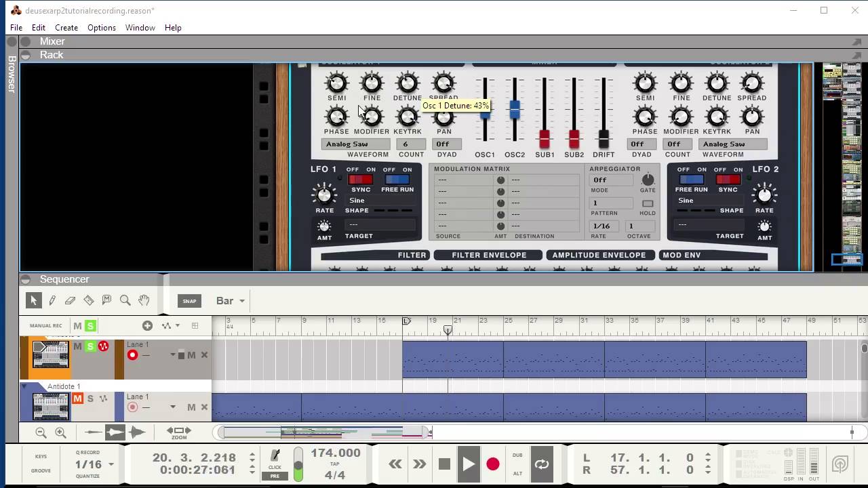Open arpeggiator MODE Off selector
This screenshot has width=868, height=488.
click(x=612, y=180)
